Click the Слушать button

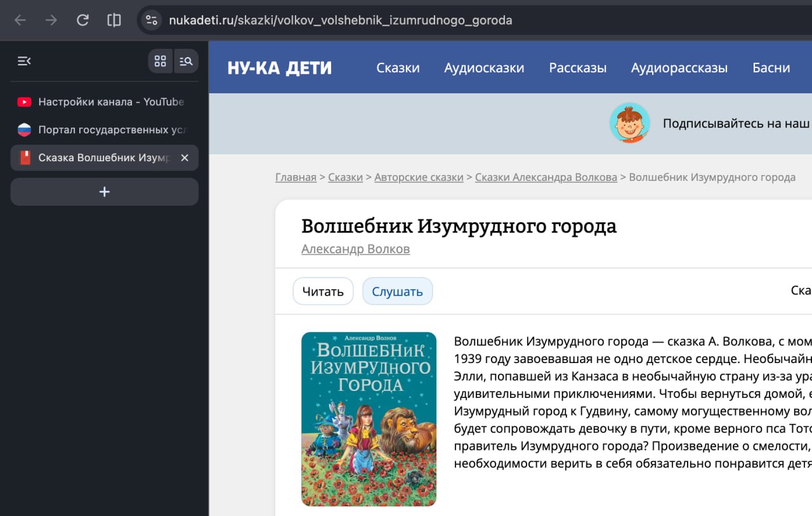tap(397, 291)
